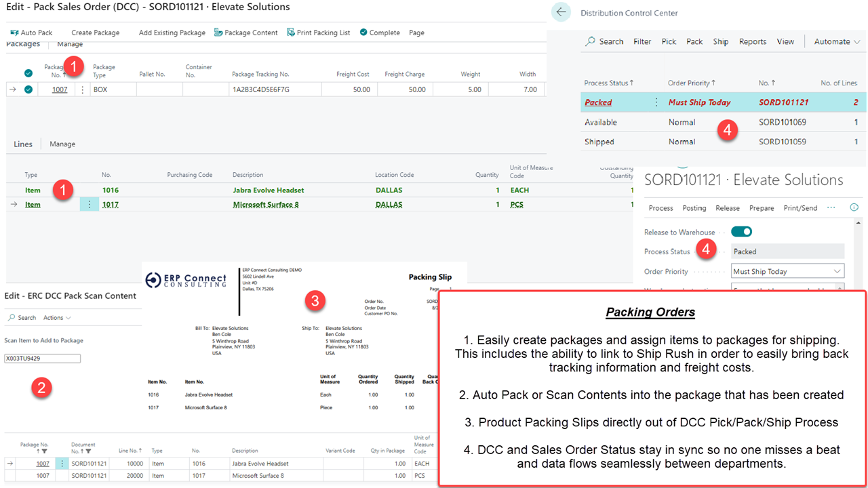Open row options for scan content line 10000

point(62,464)
